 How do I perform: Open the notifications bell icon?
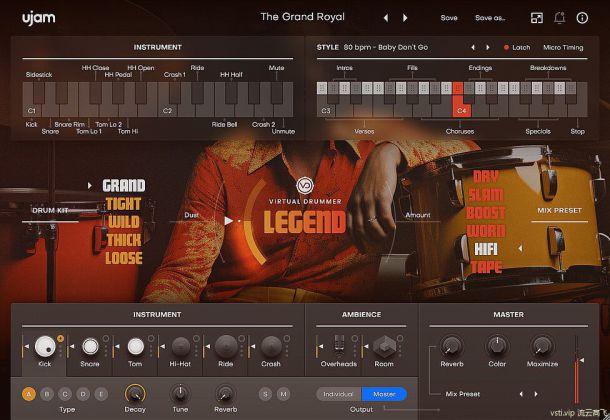tap(559, 18)
